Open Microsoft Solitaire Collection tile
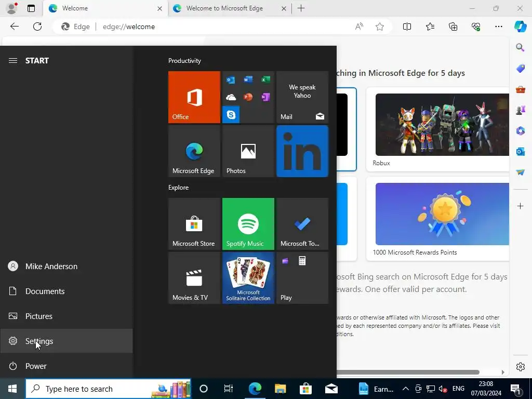532x399 pixels. click(248, 278)
